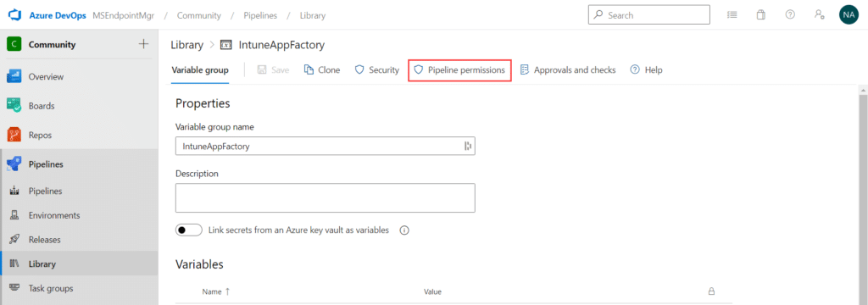Clone the variable group
The image size is (868, 305).
point(322,70)
